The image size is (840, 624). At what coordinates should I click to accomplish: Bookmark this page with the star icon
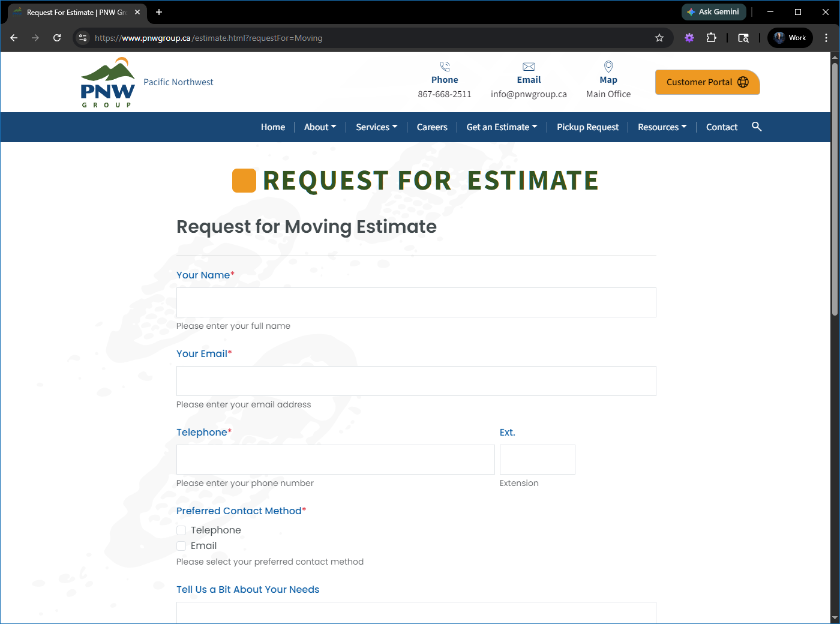659,38
